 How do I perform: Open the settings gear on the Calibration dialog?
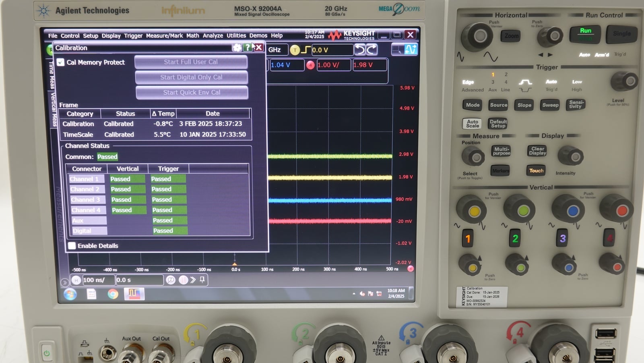pos(237,48)
